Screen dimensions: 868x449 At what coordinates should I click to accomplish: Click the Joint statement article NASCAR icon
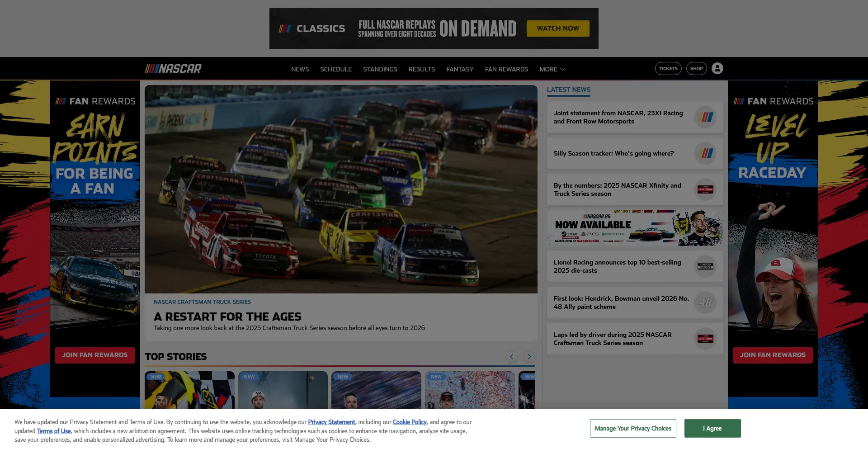[x=705, y=118]
